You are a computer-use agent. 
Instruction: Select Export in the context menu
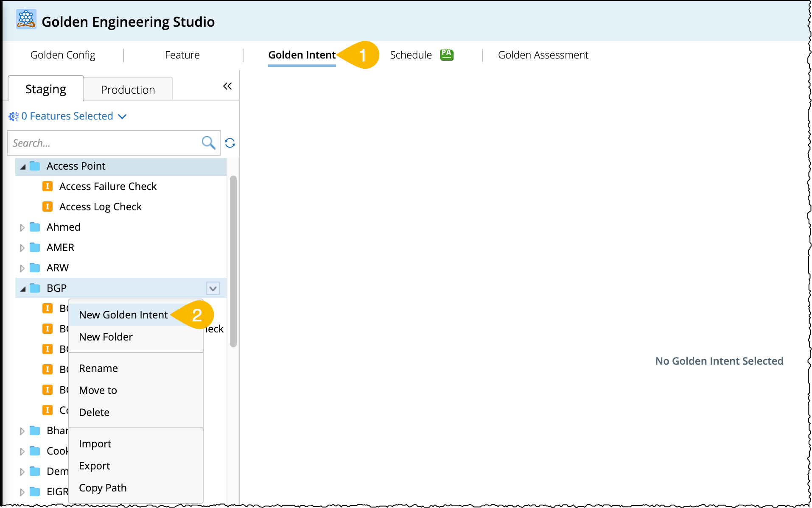(94, 466)
